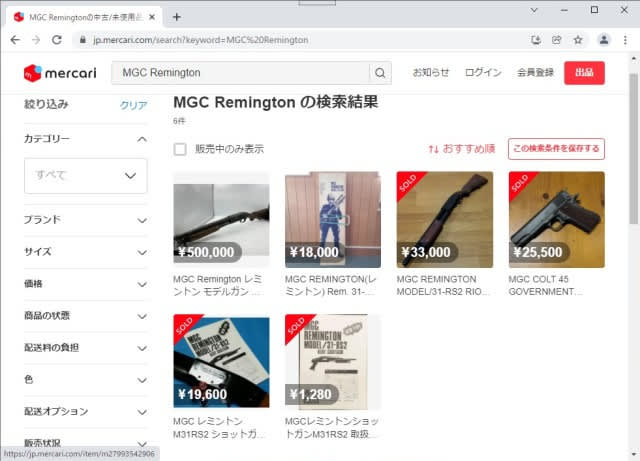Viewport: 640px width, 461px height.
Task: Open 会員登録 sign-up page
Action: 536,73
